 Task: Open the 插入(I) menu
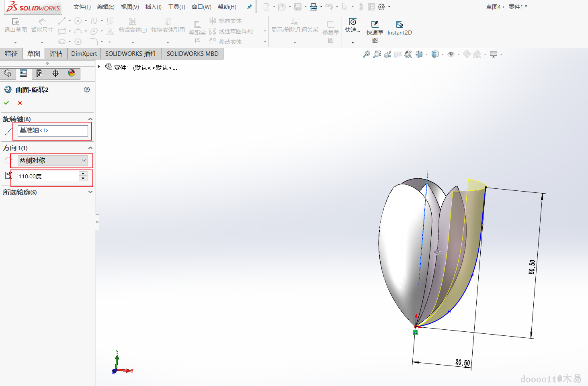(153, 7)
